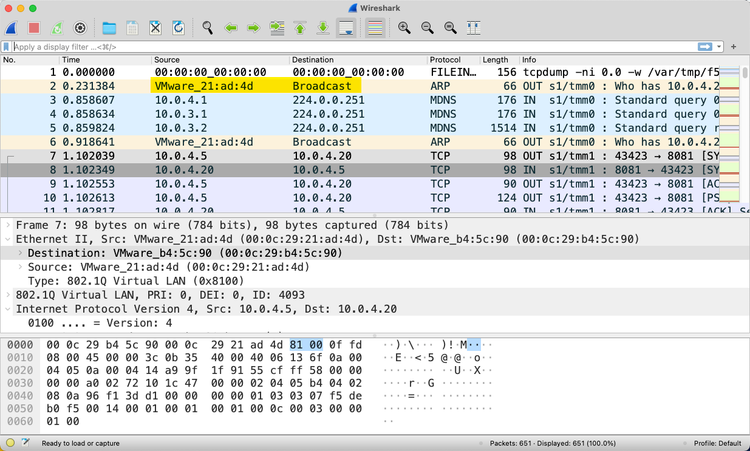This screenshot has height=451, width=750.
Task: Click the red Stop capture button
Action: point(33,28)
